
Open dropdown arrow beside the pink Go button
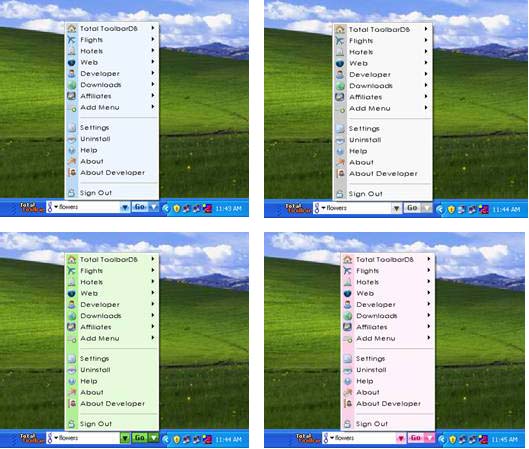click(x=429, y=438)
